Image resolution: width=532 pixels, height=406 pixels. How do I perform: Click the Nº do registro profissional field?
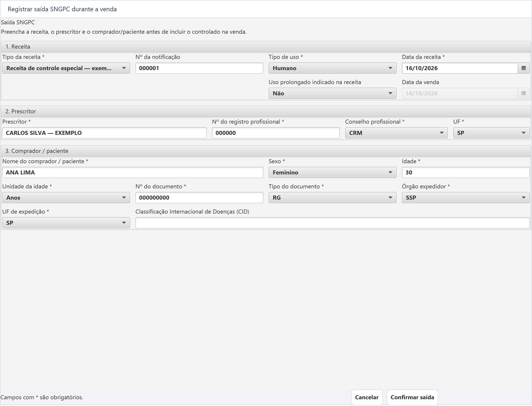(x=275, y=133)
